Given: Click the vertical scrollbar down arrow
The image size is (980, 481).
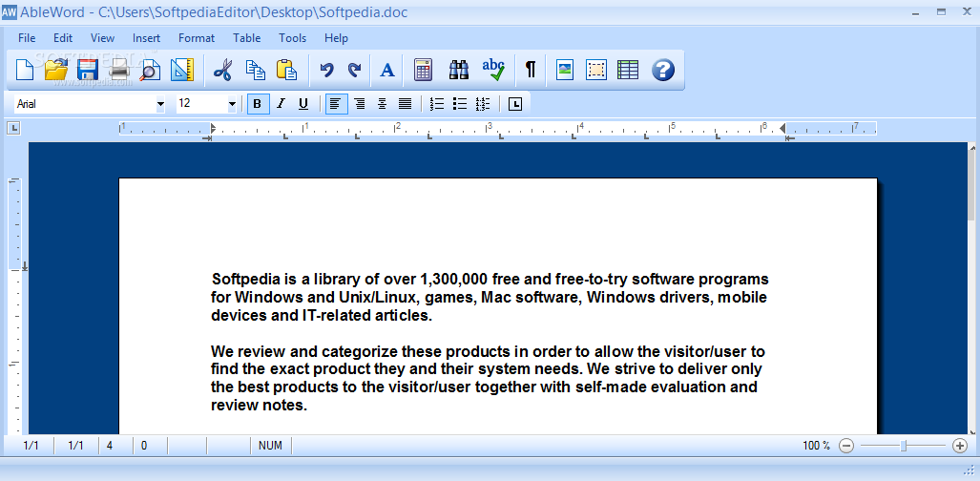Looking at the screenshot, I should pos(973,430).
